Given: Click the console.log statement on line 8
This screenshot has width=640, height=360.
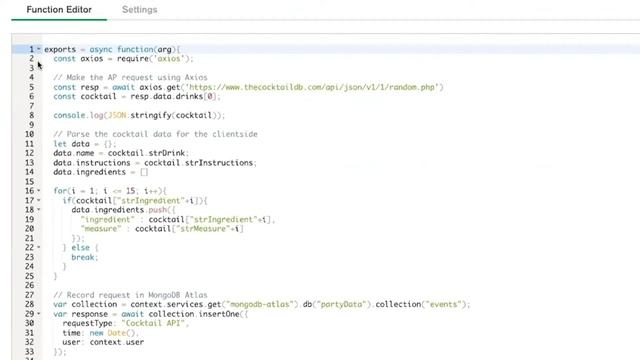Looking at the screenshot, I should (139, 116).
